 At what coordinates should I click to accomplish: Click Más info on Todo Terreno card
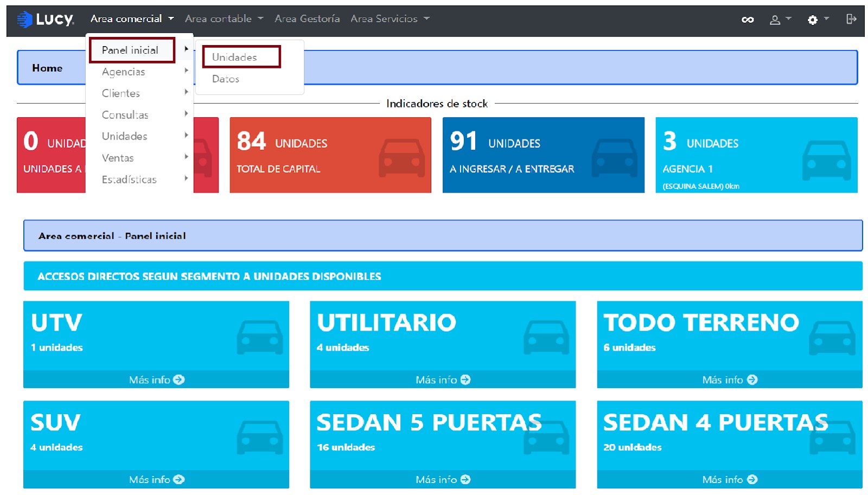click(730, 380)
